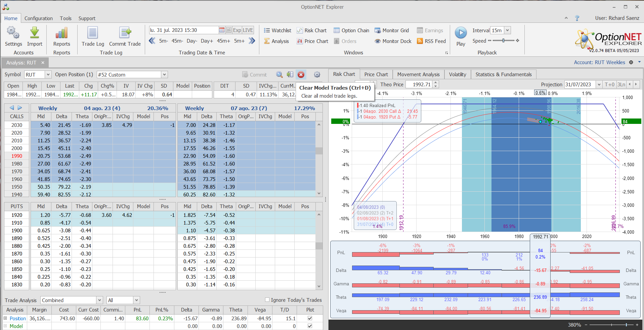The width and height of the screenshot is (644, 330).
Task: Click the Commit Trade icon
Action: [x=125, y=33]
